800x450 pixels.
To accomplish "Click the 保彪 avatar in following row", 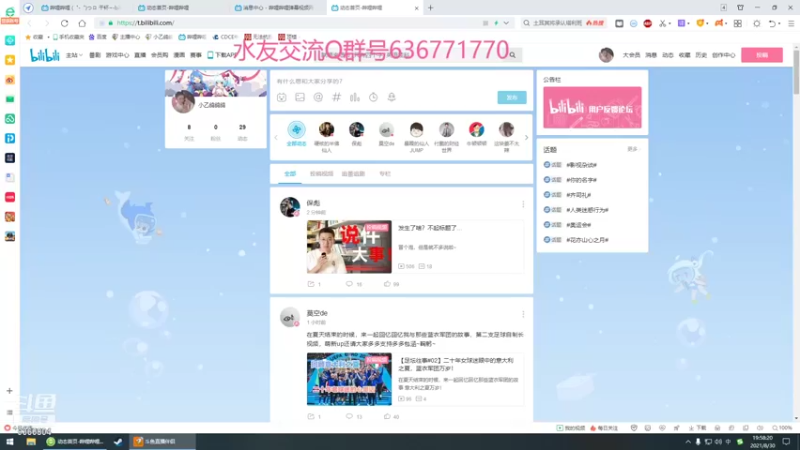I will [x=357, y=130].
